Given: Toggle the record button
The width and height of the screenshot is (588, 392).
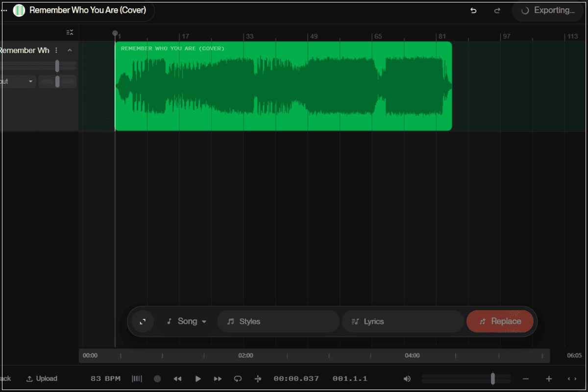Looking at the screenshot, I should coord(157,379).
